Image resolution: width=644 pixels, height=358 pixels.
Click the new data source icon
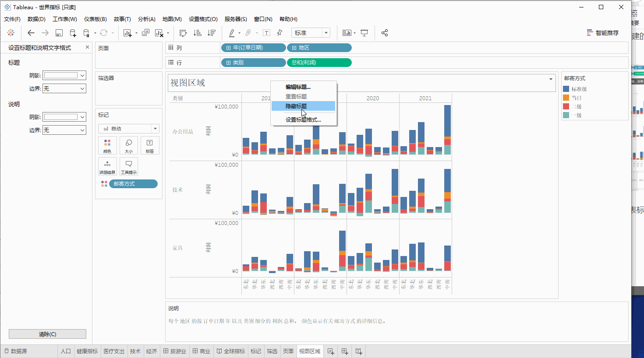click(x=73, y=33)
